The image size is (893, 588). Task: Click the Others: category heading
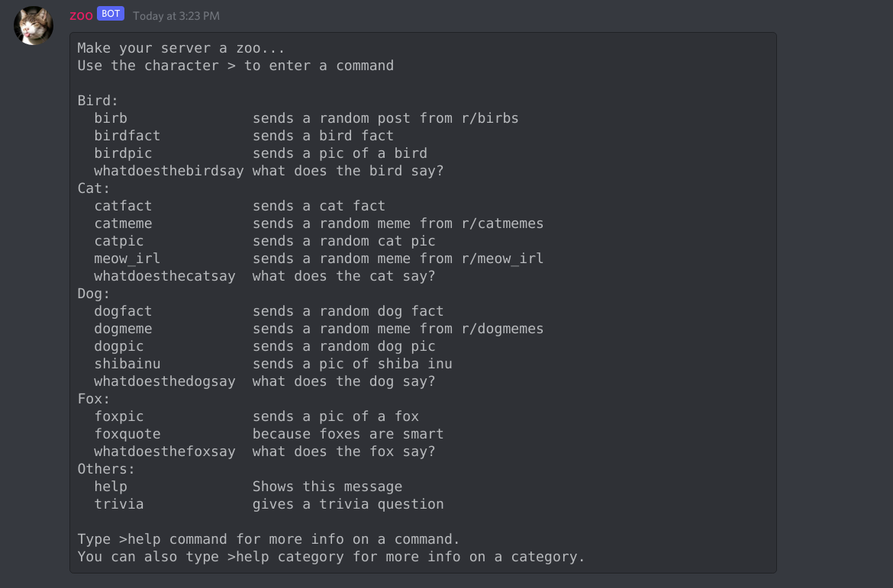pos(106,469)
